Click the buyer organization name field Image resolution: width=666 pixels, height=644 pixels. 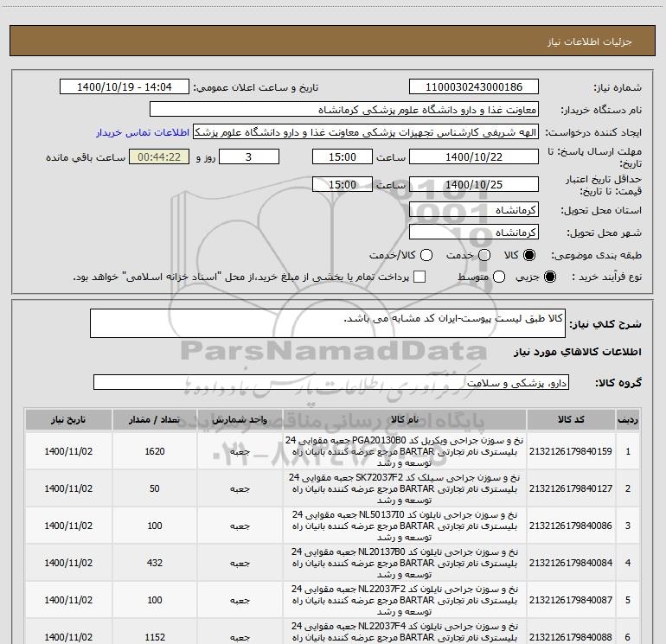click(344, 110)
